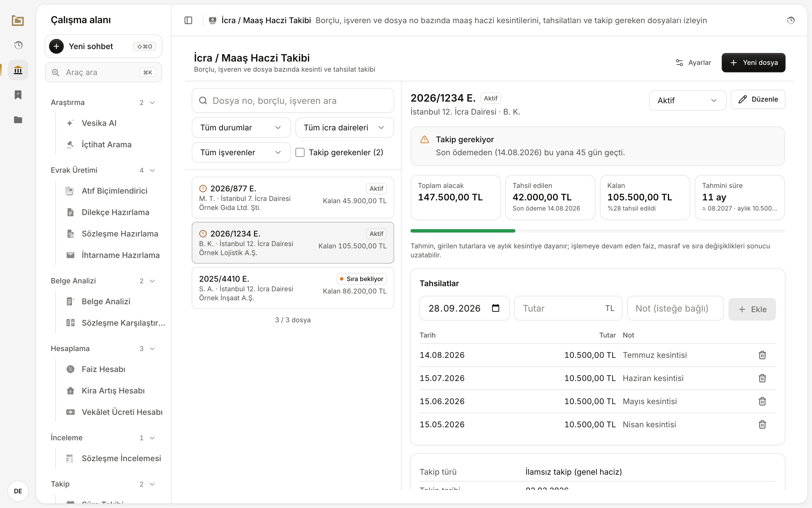This screenshot has height=508, width=812.
Task: Click the 15.05.2026 date in payments table
Action: [x=442, y=425]
